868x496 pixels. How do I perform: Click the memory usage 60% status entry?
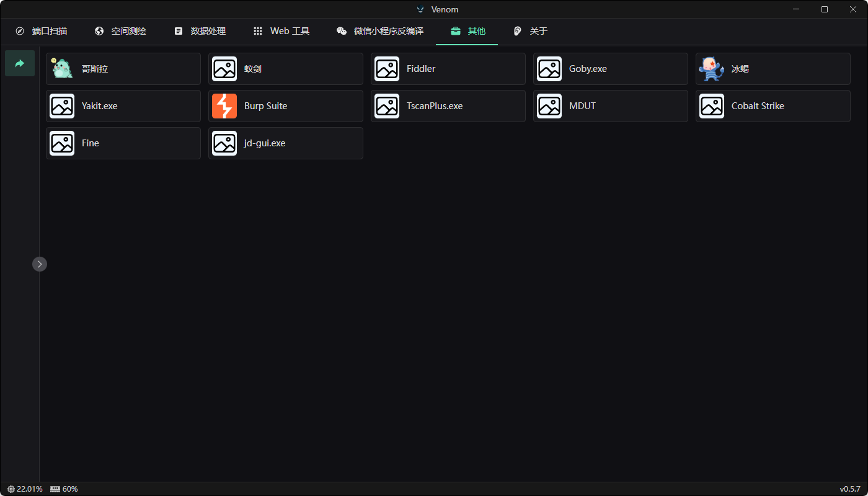point(64,489)
